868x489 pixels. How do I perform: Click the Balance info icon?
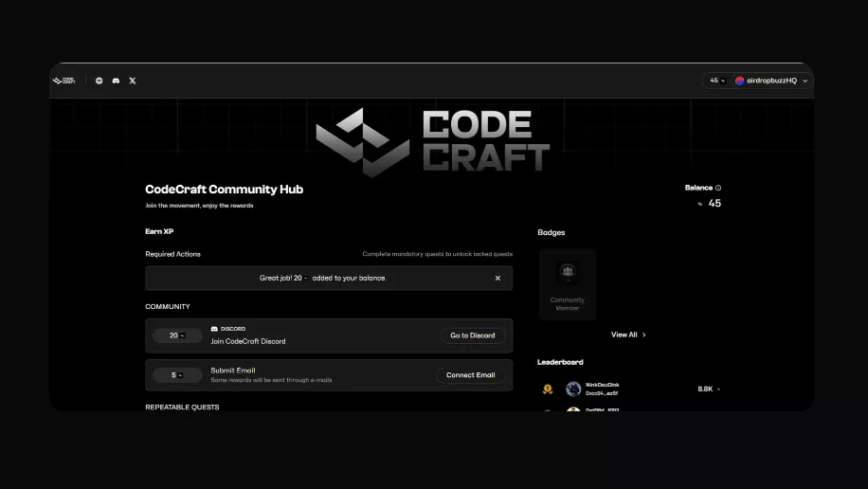718,188
